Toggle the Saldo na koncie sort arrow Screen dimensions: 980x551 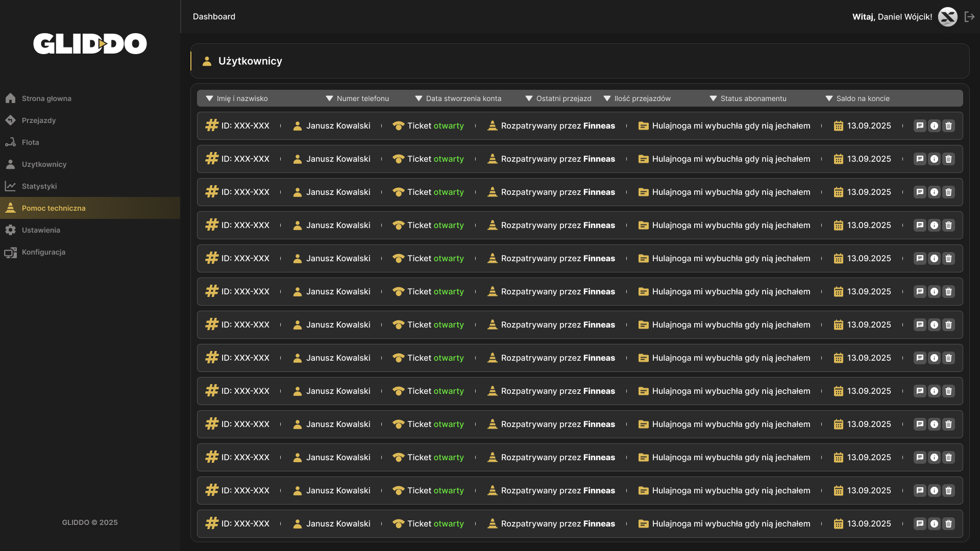point(829,98)
